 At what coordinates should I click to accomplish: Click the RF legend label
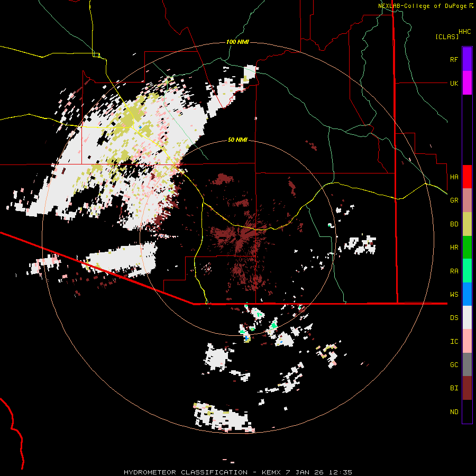(x=454, y=59)
